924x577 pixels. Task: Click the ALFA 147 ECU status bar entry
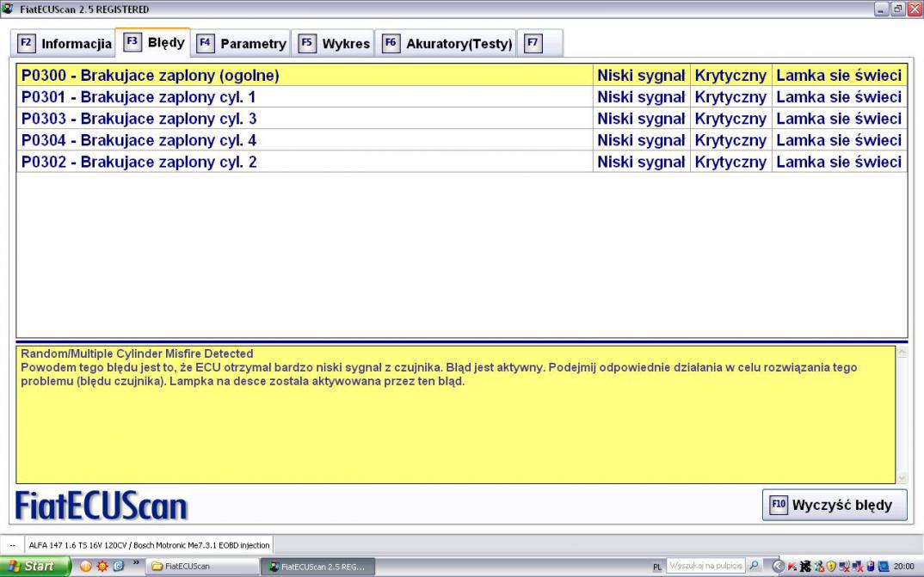click(x=149, y=545)
